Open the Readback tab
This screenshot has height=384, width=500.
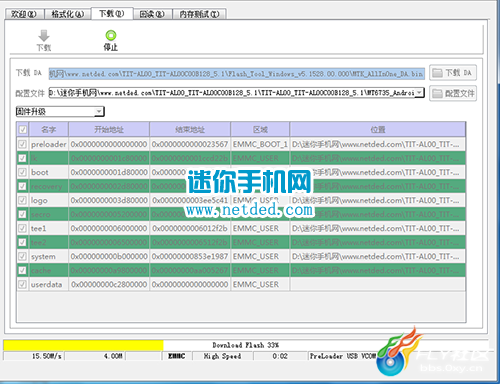[152, 14]
